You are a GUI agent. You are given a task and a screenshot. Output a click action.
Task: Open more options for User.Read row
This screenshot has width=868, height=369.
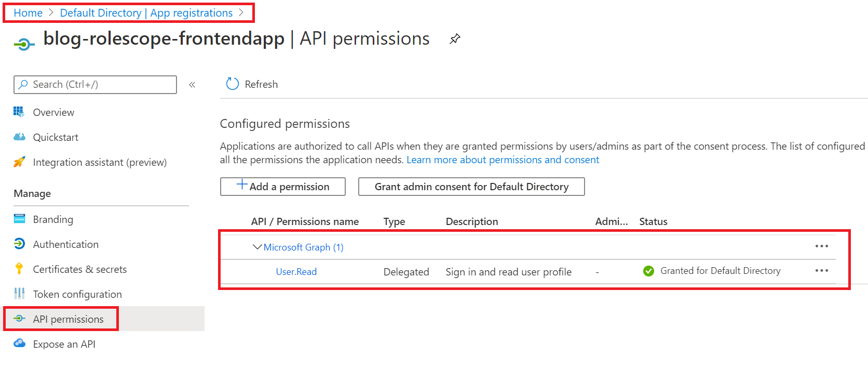tap(821, 271)
